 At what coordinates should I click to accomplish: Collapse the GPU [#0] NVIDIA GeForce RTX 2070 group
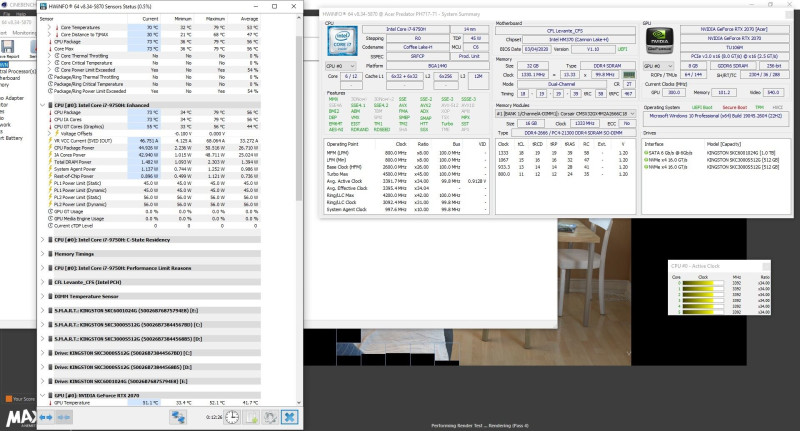42,395
